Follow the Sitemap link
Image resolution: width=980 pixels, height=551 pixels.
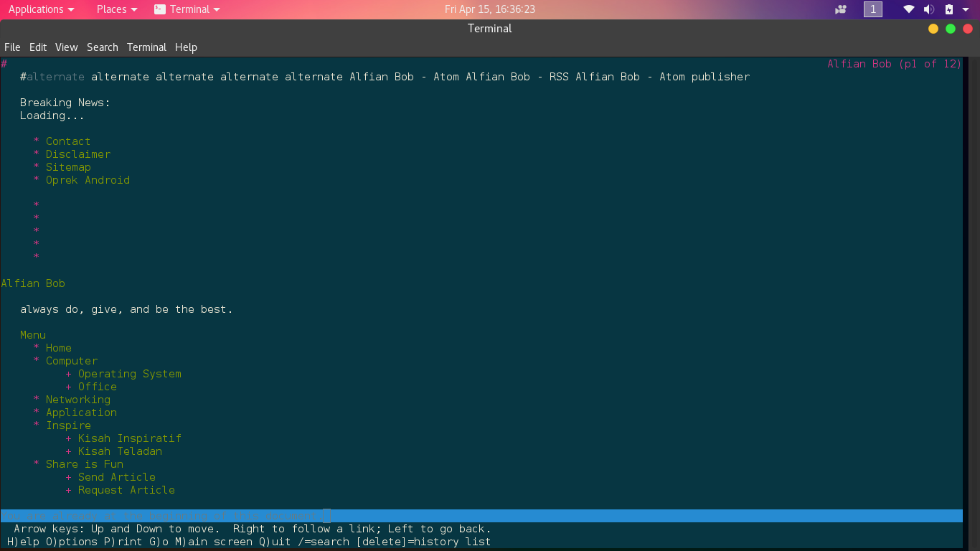point(68,167)
